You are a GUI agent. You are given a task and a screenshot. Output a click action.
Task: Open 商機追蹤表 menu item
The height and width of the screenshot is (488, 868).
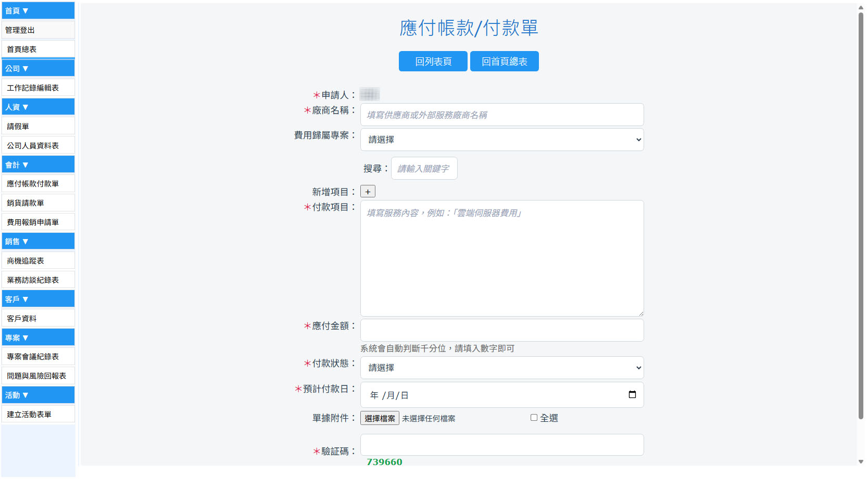[x=38, y=260]
